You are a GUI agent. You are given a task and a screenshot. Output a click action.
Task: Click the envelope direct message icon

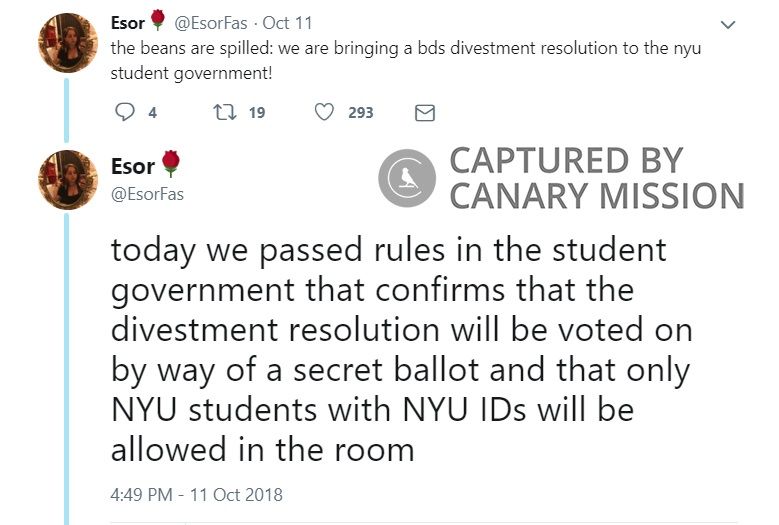point(424,113)
